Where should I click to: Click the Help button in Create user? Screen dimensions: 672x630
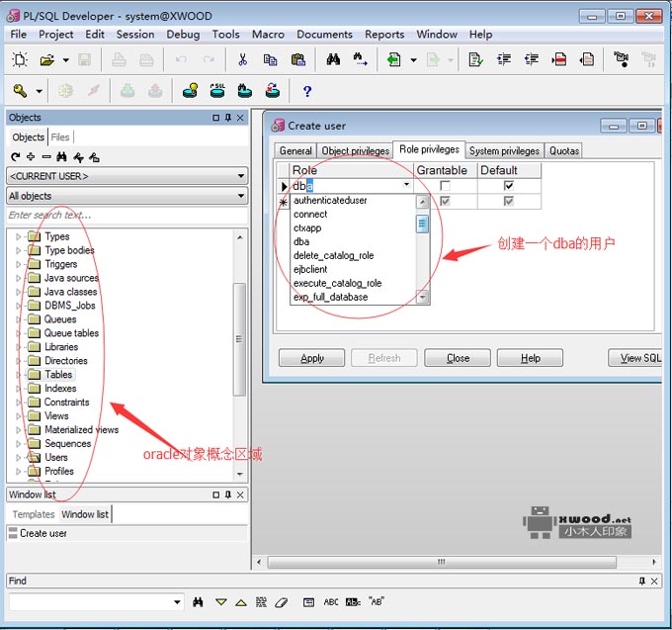pos(530,358)
